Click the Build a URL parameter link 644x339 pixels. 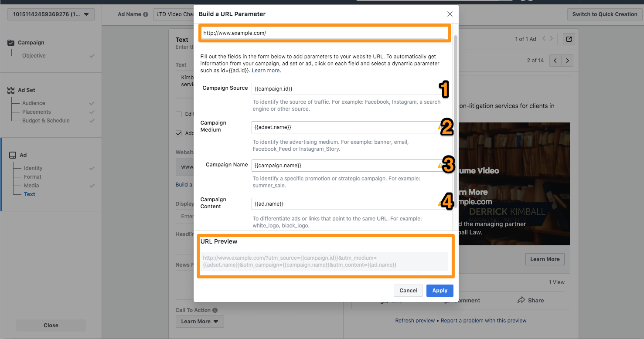(184, 185)
